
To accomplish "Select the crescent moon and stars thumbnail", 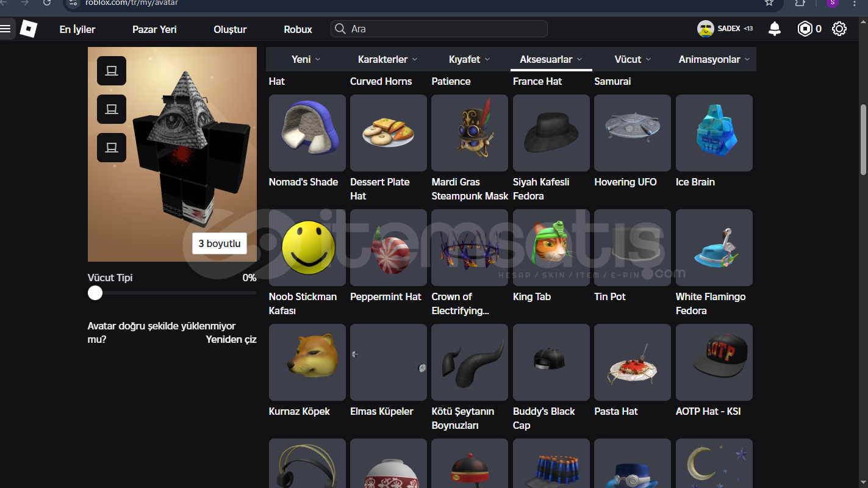I will [x=714, y=464].
